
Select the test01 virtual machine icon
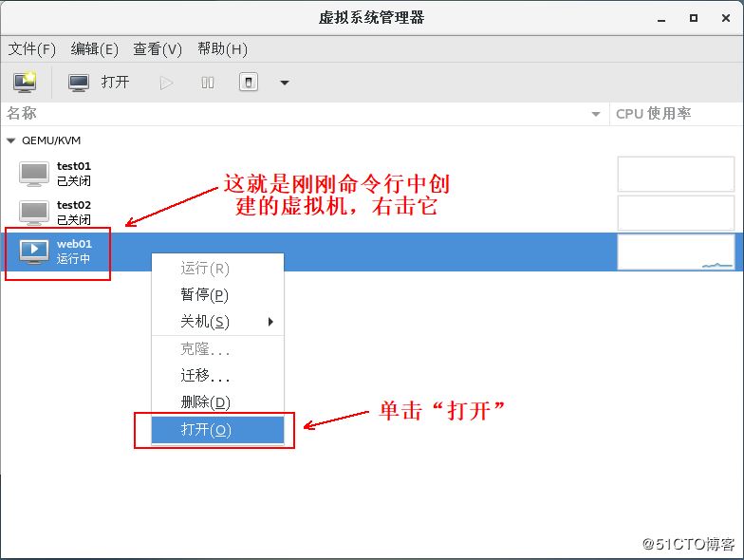(34, 173)
